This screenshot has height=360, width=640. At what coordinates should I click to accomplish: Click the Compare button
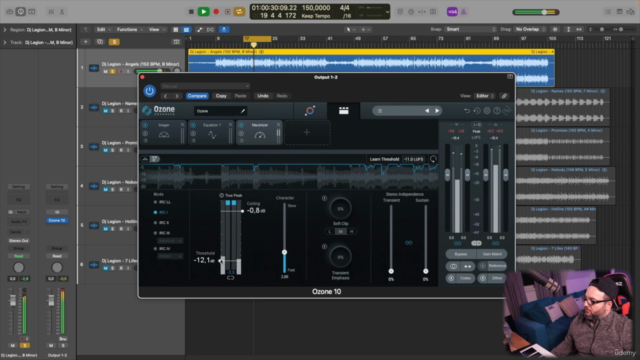pos(197,96)
